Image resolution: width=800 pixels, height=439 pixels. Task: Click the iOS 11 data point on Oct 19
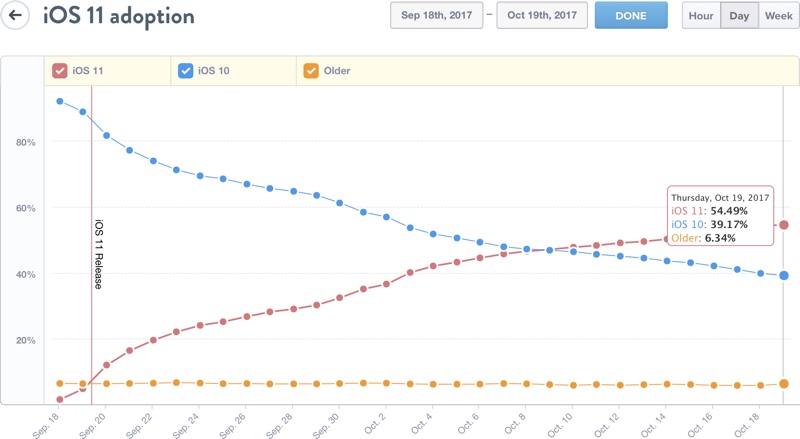(x=784, y=225)
